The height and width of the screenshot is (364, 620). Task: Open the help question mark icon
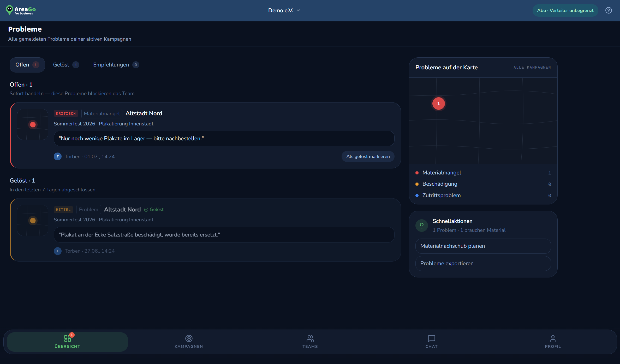point(609,10)
